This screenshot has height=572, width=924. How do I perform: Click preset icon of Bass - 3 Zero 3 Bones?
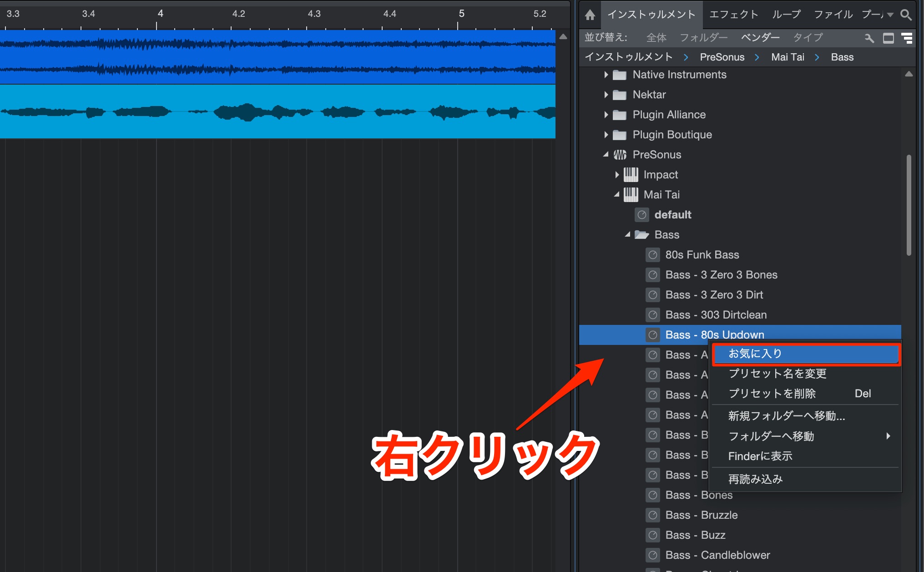[x=652, y=275]
